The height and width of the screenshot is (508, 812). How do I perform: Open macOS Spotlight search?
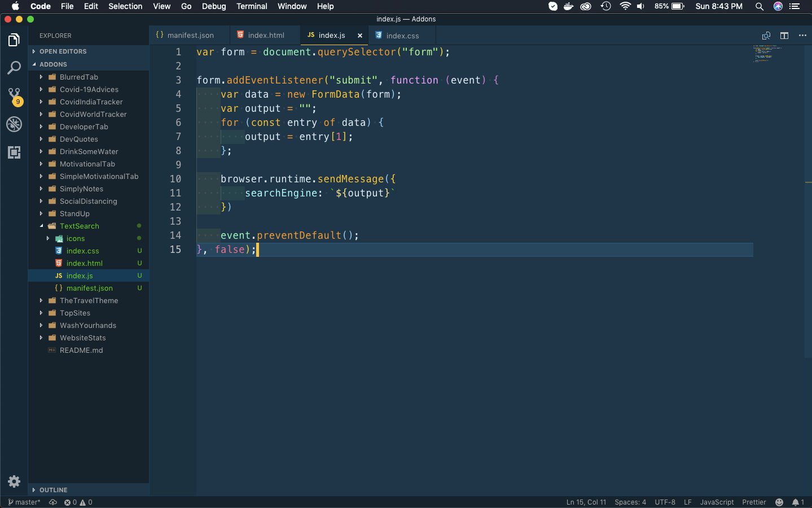[760, 6]
